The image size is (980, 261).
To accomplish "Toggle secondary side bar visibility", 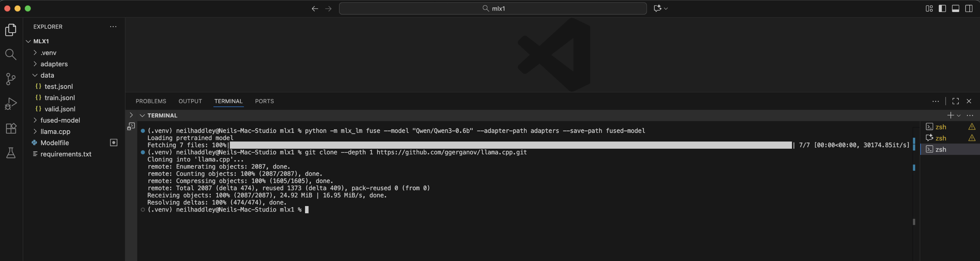I will (969, 8).
